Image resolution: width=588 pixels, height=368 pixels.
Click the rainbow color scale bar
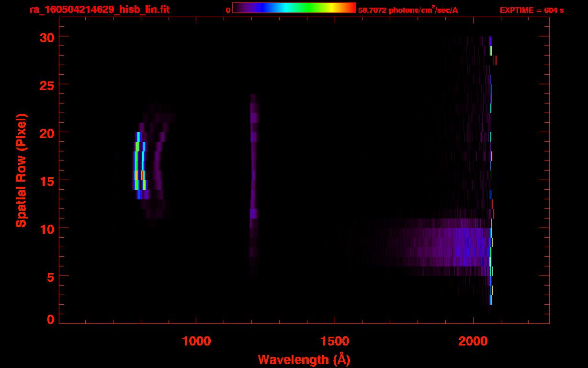pyautogui.click(x=294, y=8)
